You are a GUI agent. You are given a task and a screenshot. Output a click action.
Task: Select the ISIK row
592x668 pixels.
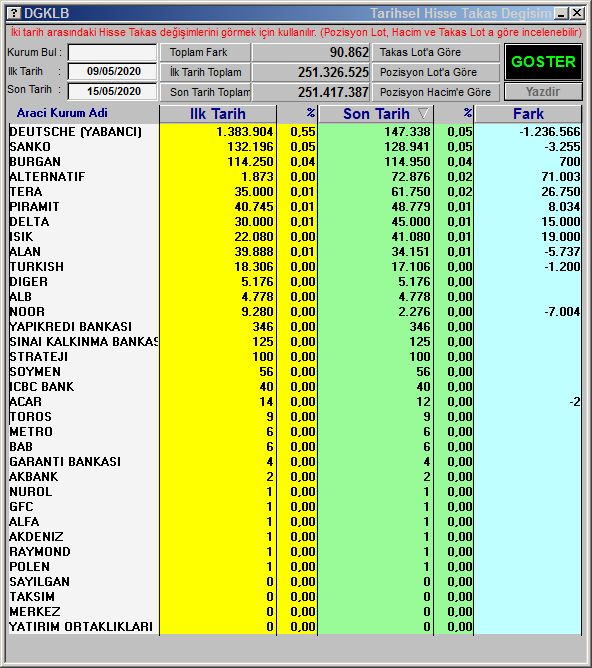coord(295,236)
